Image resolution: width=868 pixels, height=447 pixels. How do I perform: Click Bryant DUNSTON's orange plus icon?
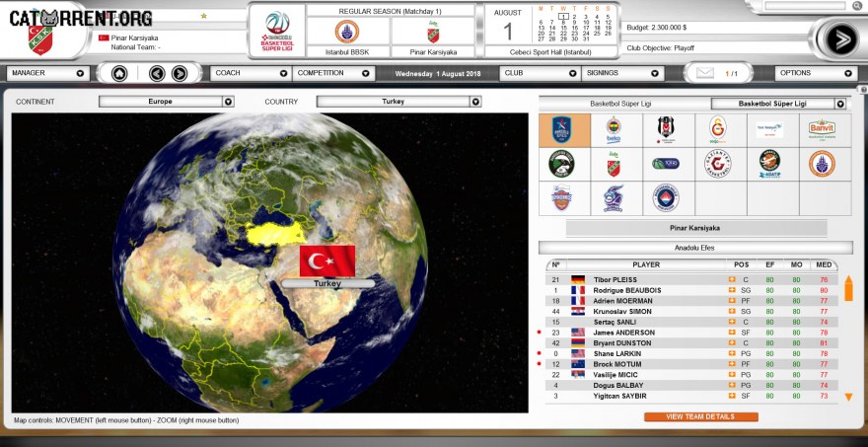tap(732, 342)
